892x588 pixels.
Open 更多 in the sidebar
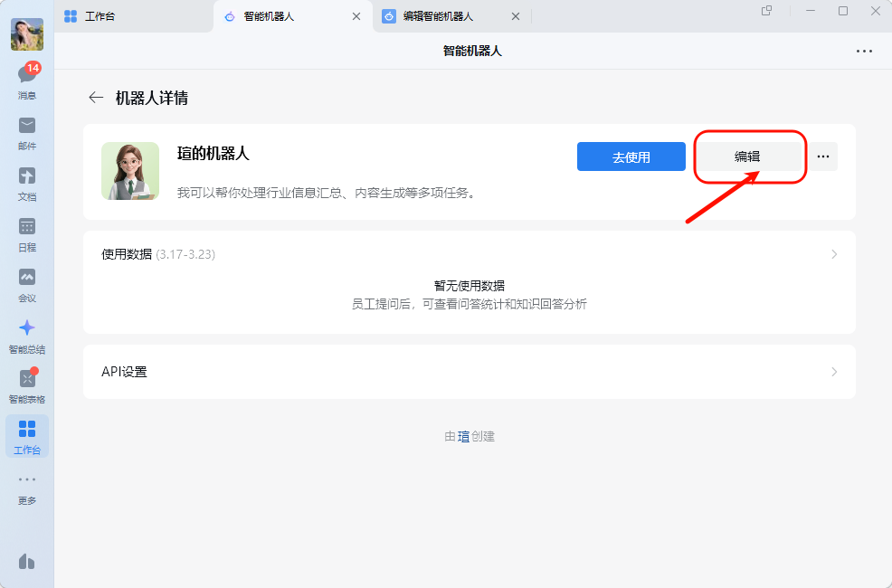27,489
